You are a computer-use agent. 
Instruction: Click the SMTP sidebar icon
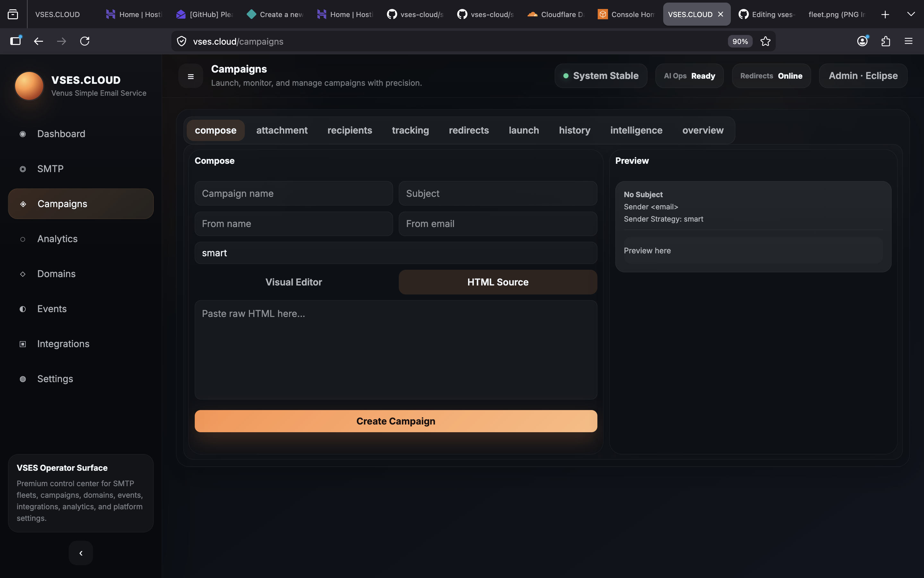pyautogui.click(x=23, y=169)
